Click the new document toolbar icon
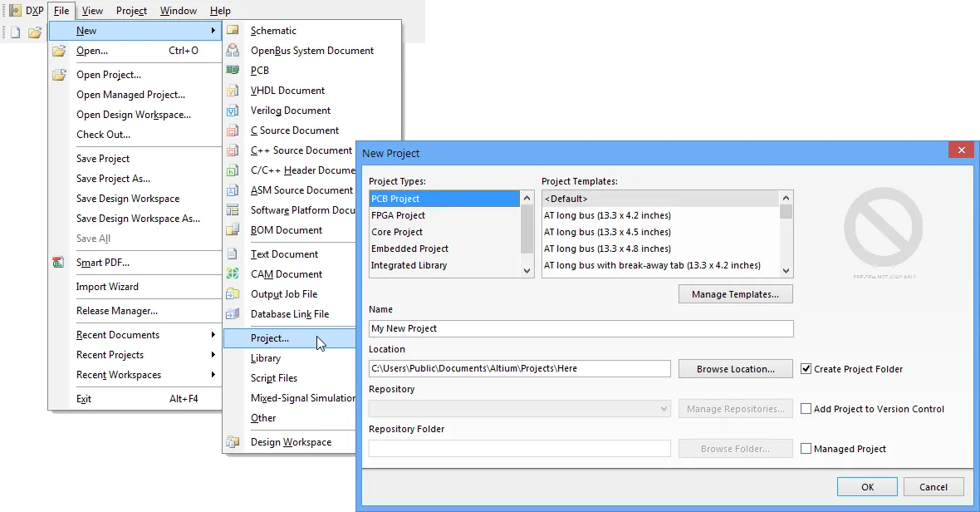This screenshot has width=980, height=512. pos(15,32)
